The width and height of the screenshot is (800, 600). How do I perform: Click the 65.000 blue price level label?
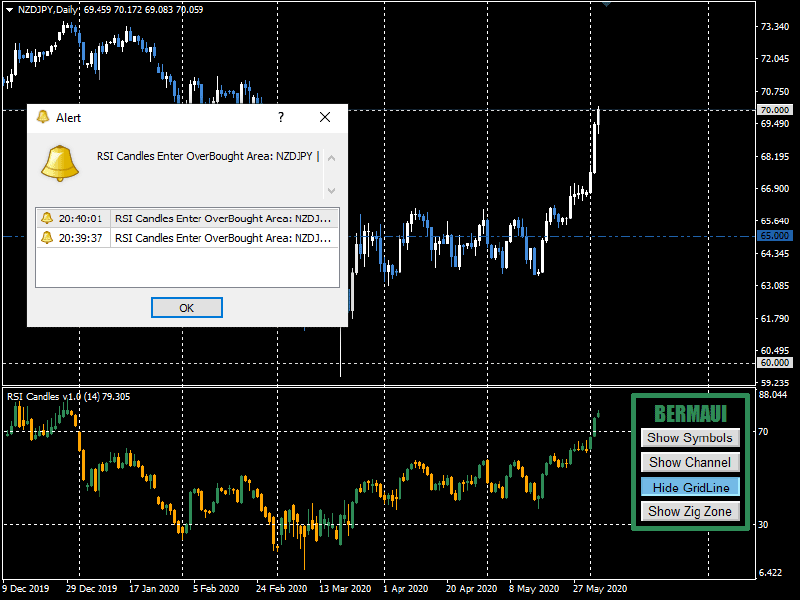pyautogui.click(x=774, y=236)
